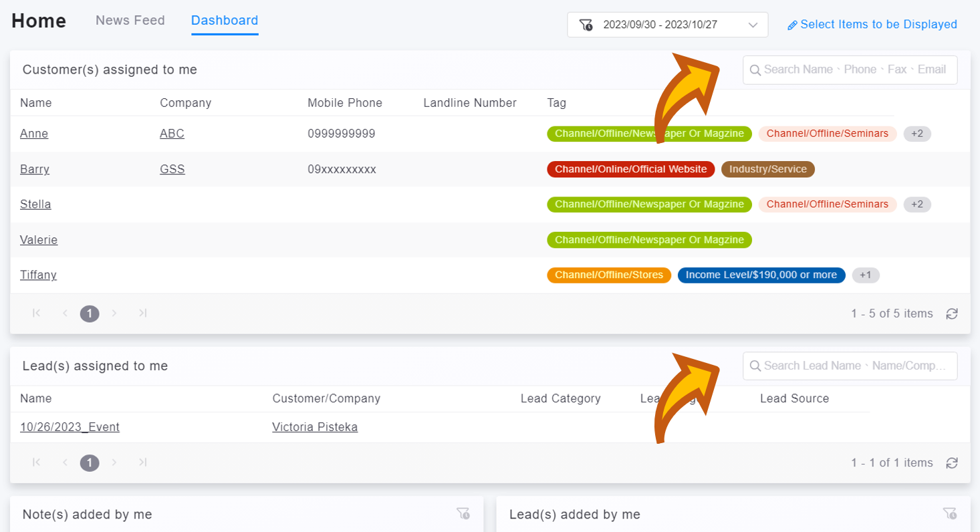Click Barry's red Channel/Online/Official Website tag

(630, 169)
